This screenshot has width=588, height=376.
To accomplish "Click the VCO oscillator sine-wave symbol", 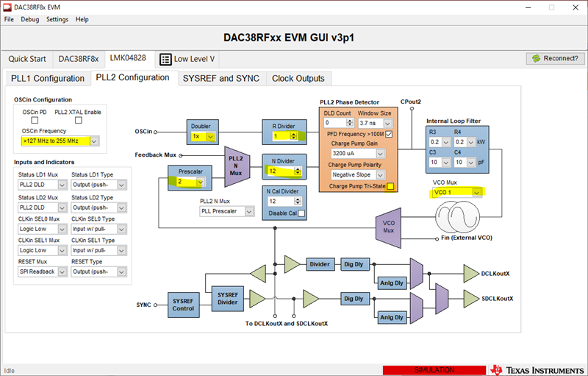I will tap(457, 217).
